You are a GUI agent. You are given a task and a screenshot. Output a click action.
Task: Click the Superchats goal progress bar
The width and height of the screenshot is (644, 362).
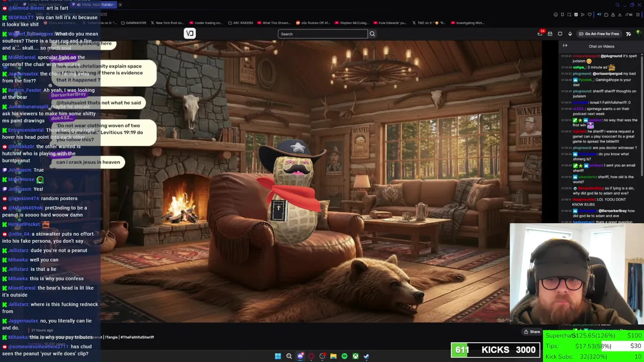(594, 336)
